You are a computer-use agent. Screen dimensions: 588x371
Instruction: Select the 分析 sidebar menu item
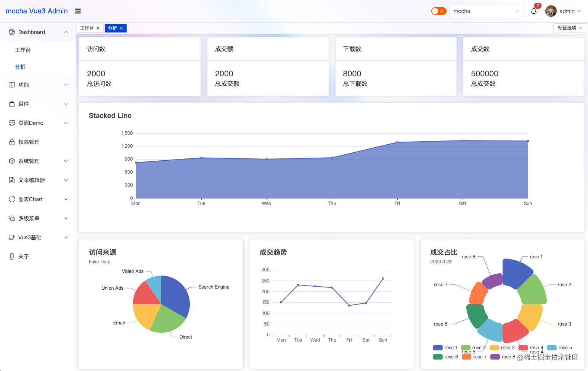coord(38,67)
